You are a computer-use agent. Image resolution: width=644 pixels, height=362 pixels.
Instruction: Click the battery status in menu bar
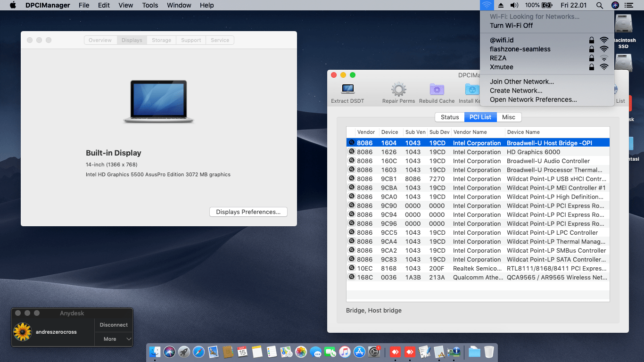(538, 5)
